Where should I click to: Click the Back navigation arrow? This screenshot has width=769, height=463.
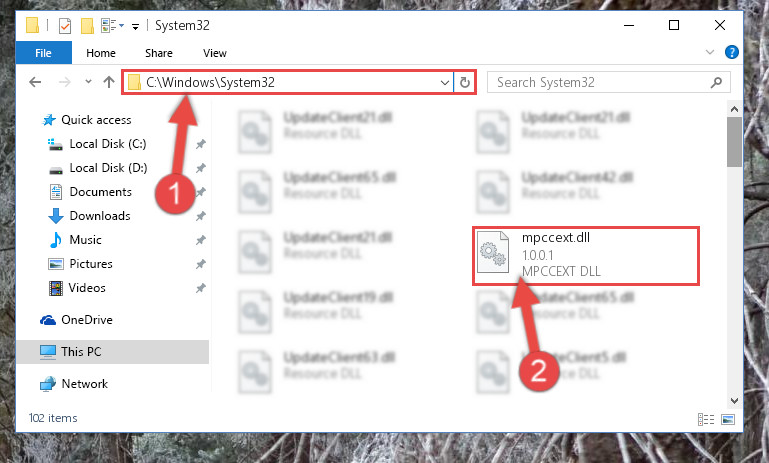(x=35, y=82)
